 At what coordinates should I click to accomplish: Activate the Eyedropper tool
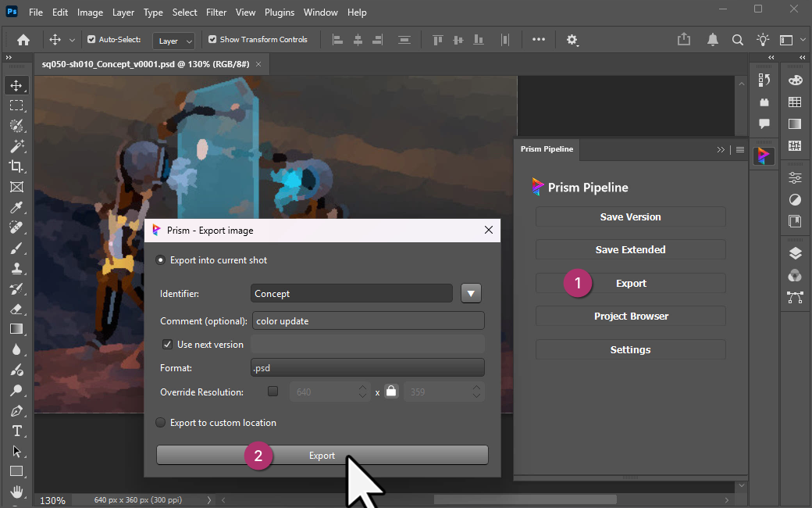tap(16, 207)
